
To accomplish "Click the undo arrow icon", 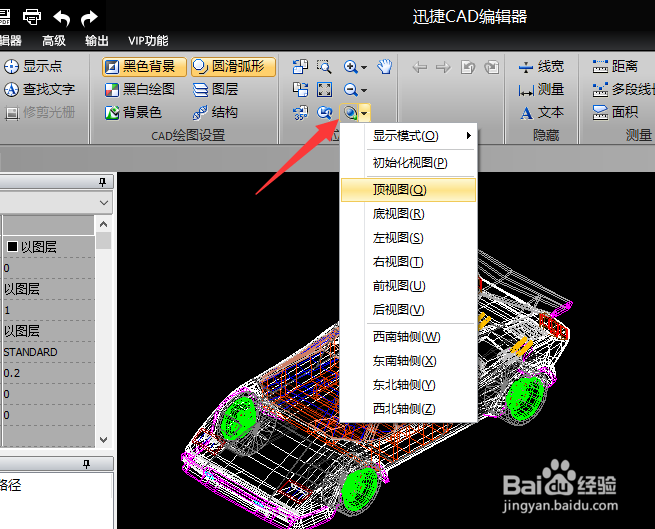I will [x=61, y=18].
